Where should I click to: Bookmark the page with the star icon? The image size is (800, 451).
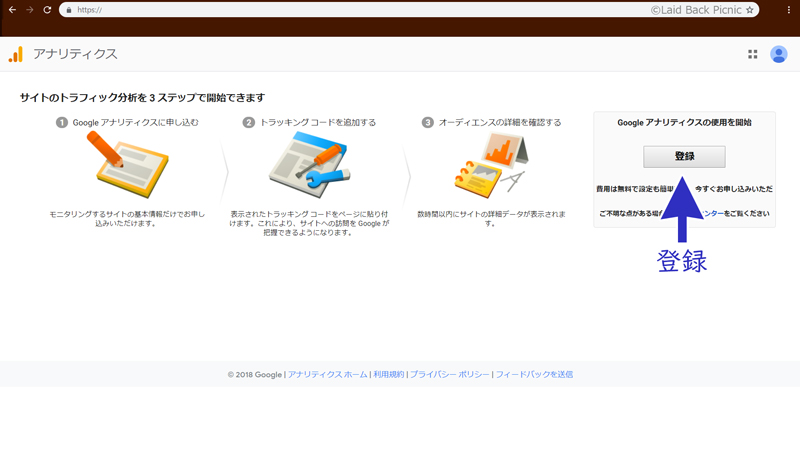click(749, 10)
